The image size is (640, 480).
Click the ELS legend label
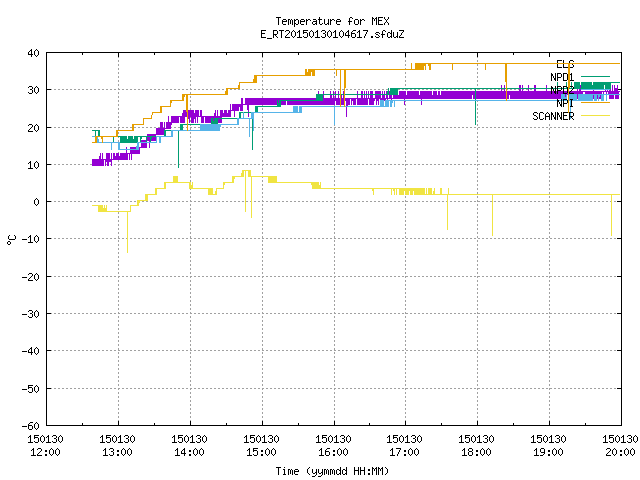tap(565, 64)
